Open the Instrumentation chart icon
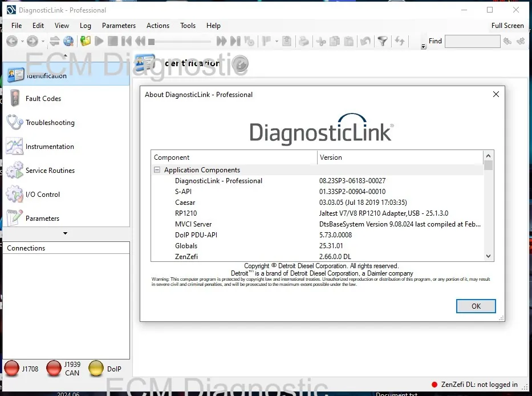This screenshot has width=532, height=396. coord(15,147)
